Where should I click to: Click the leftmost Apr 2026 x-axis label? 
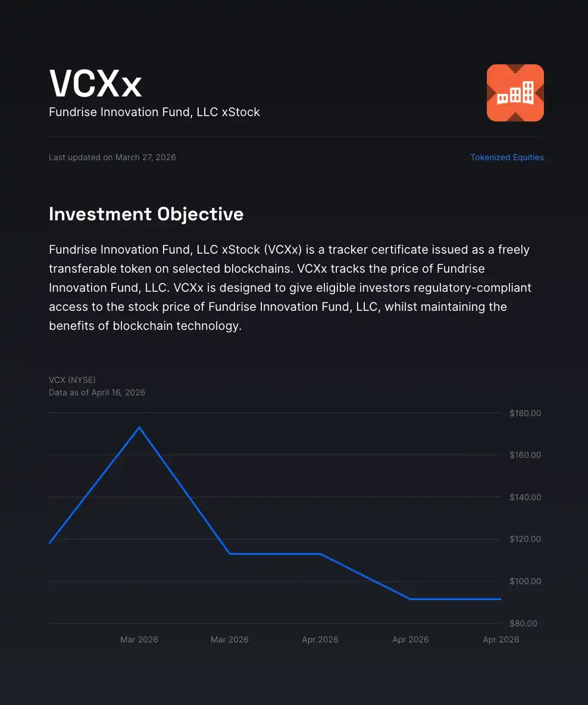click(x=320, y=640)
